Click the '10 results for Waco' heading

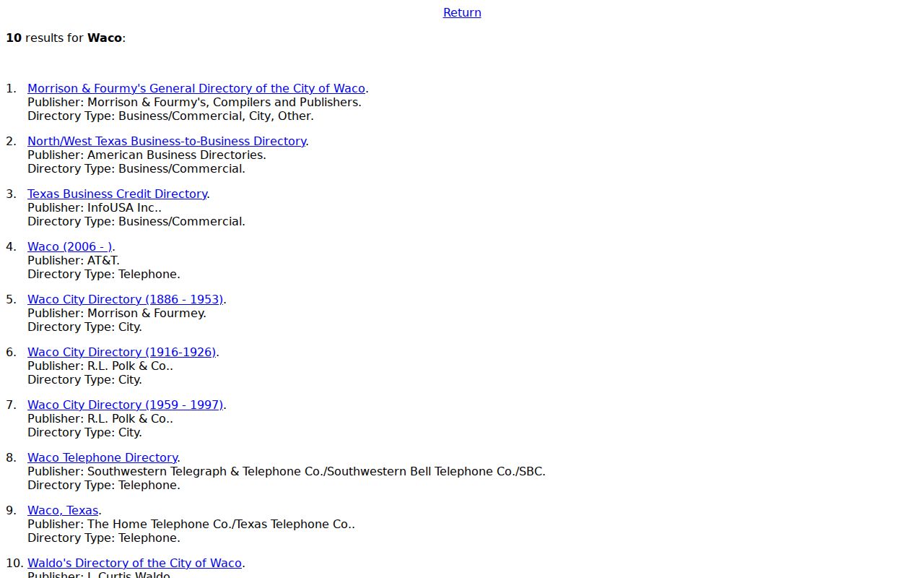(x=66, y=38)
